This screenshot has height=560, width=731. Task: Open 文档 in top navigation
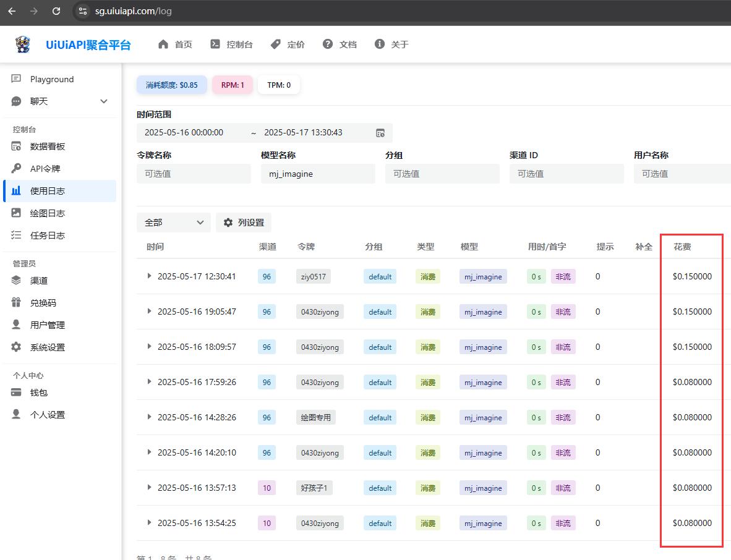pos(340,45)
